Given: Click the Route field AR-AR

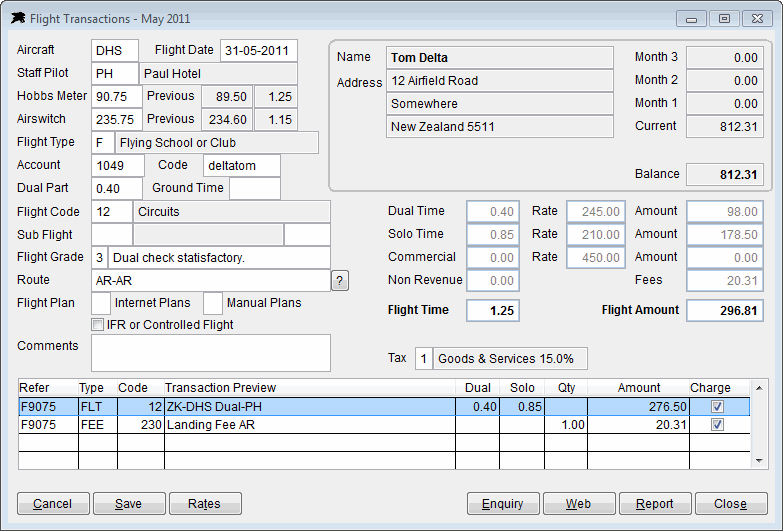Looking at the screenshot, I should coord(211,280).
